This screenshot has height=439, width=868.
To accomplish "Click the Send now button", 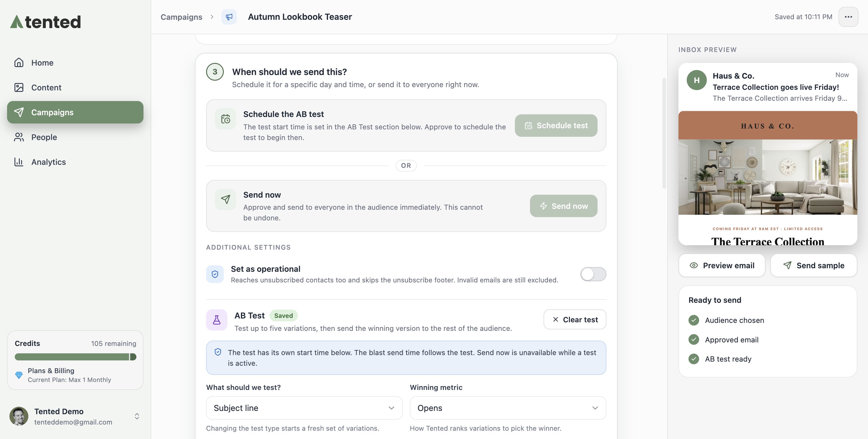I will click(x=564, y=206).
